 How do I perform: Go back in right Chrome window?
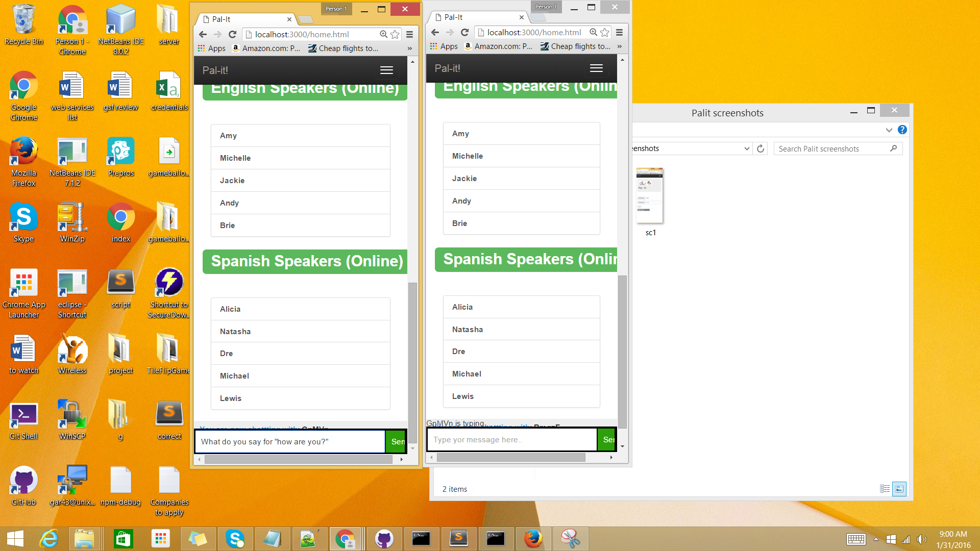click(x=435, y=32)
